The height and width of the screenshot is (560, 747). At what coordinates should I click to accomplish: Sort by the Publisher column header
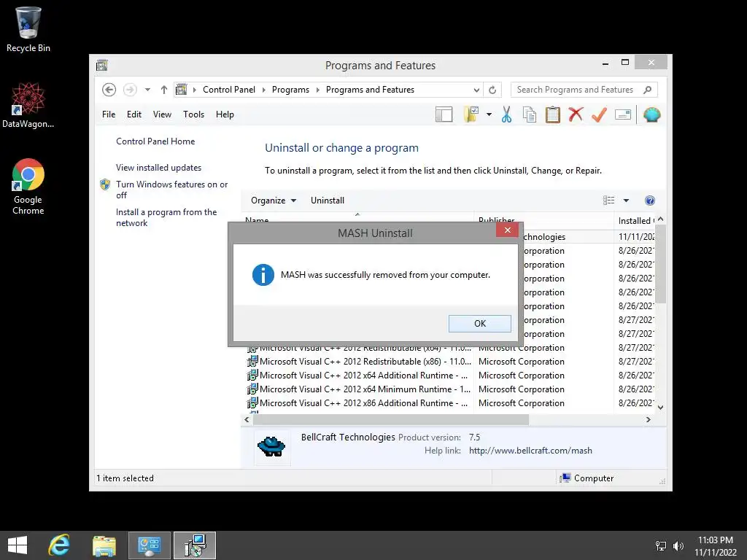(544, 219)
